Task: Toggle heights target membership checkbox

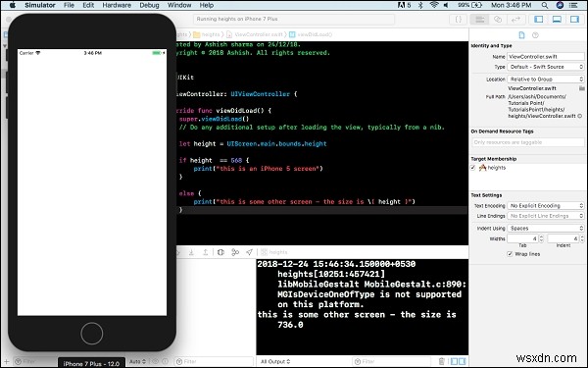Action: click(472, 168)
